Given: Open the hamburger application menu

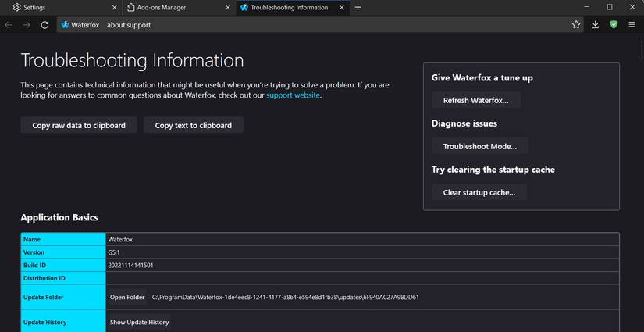Looking at the screenshot, I should pos(632,25).
